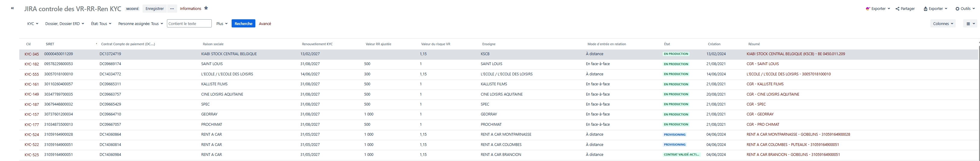The height and width of the screenshot is (161, 980).
Task: Expand the Plus filter options
Action: (222, 24)
